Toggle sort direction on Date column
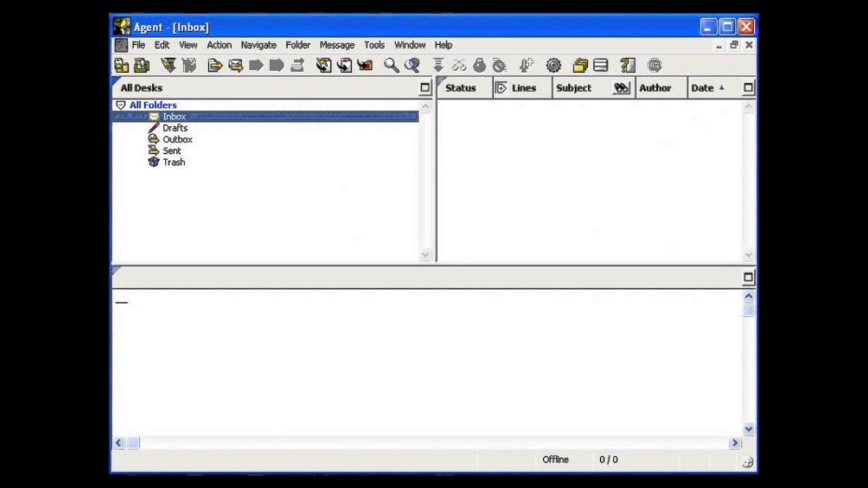Screen dimensions: 868x488 (722, 87)
